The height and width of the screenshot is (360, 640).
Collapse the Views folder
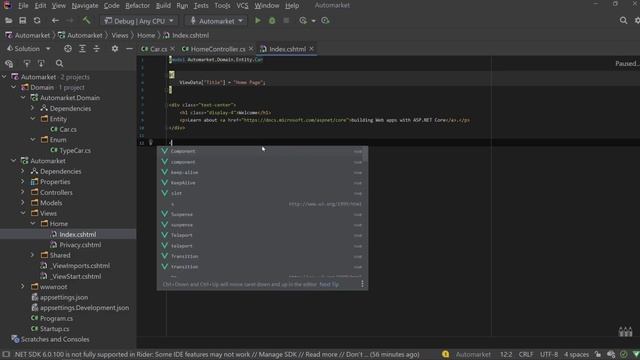[23, 213]
